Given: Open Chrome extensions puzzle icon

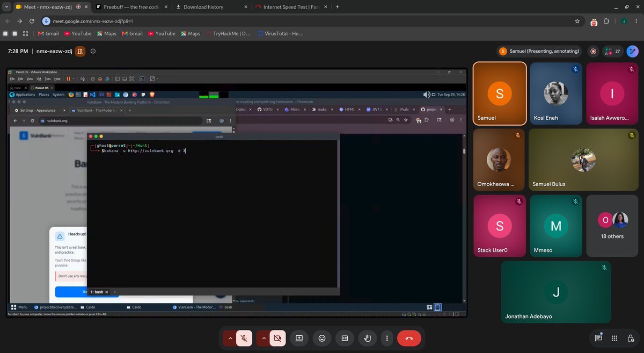Looking at the screenshot, I should coord(606,21).
